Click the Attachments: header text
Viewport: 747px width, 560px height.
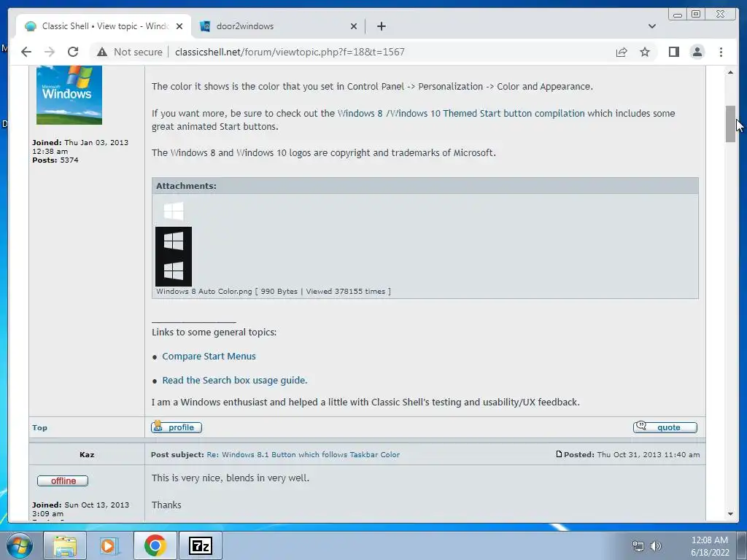186,186
